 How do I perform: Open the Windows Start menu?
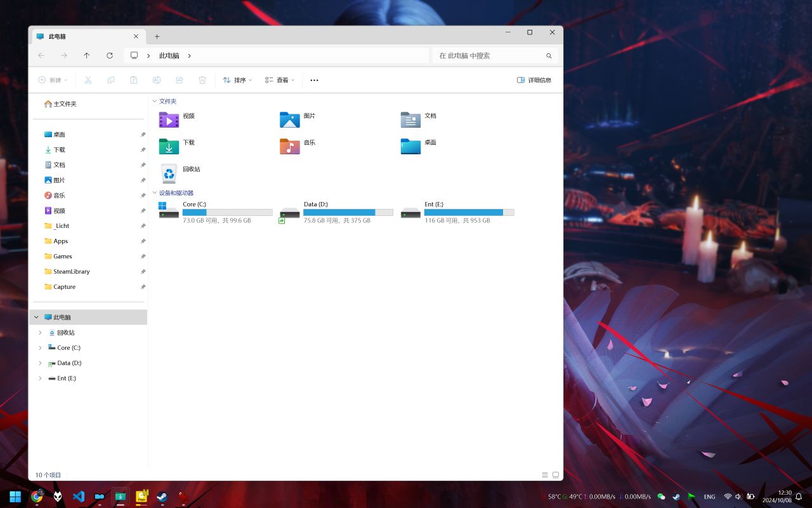coord(15,497)
